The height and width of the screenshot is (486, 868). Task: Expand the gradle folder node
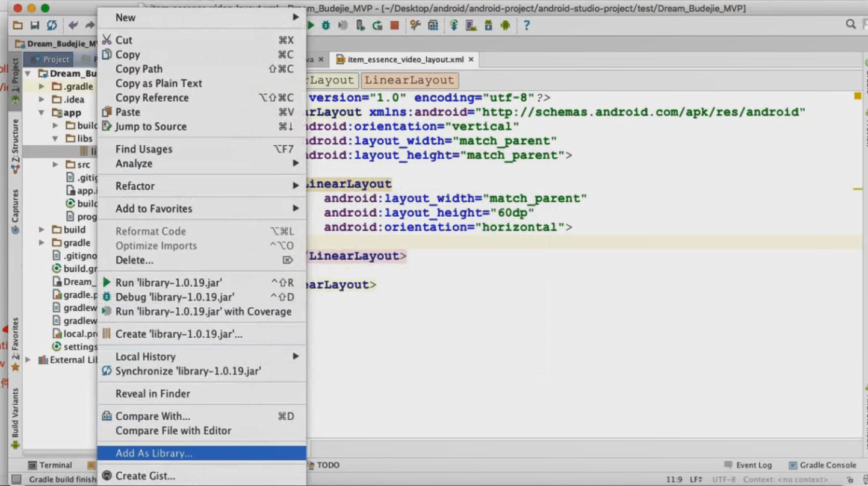tap(42, 243)
